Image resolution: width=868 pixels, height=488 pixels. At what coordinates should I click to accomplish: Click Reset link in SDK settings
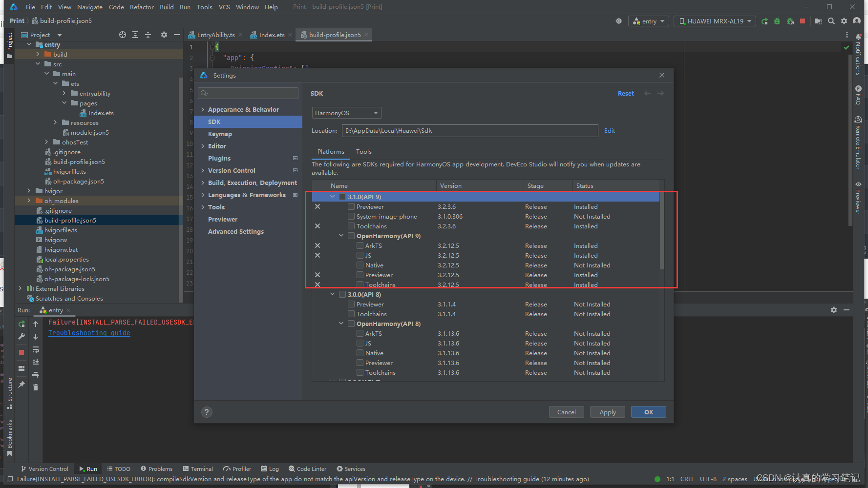626,93
